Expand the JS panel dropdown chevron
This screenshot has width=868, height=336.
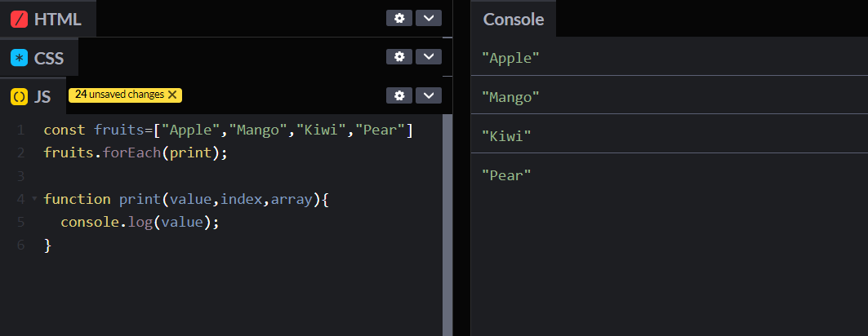(x=429, y=95)
